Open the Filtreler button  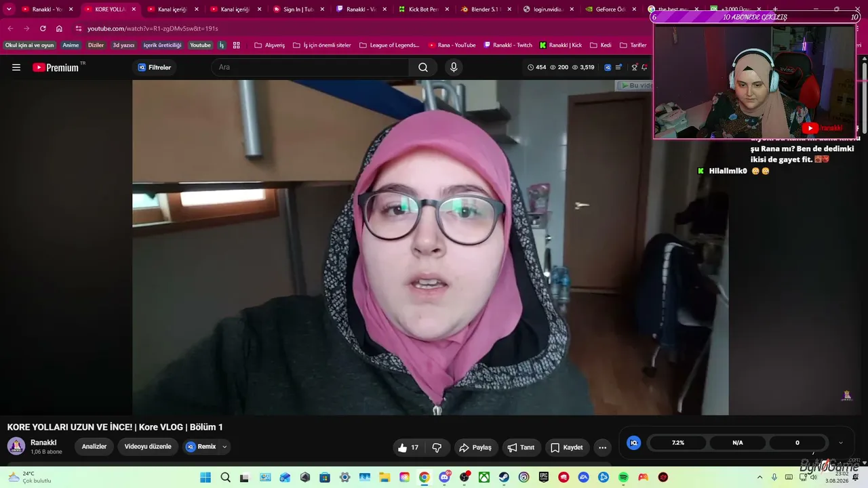pyautogui.click(x=155, y=67)
